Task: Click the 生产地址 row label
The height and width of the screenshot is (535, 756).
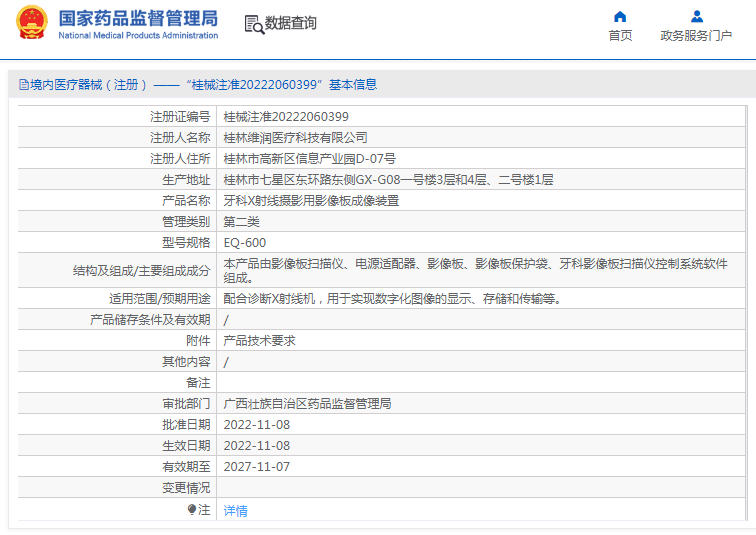Action: [x=186, y=180]
